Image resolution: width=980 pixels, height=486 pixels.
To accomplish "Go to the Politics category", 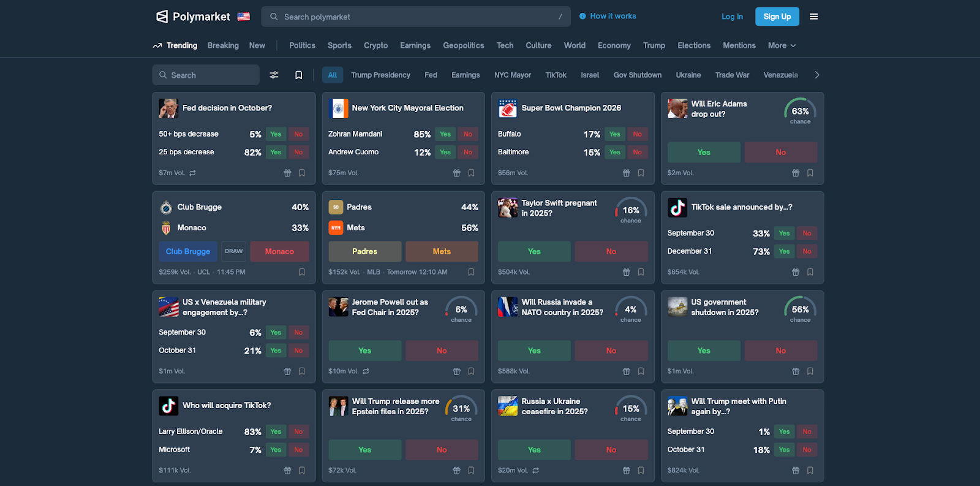I will 302,45.
